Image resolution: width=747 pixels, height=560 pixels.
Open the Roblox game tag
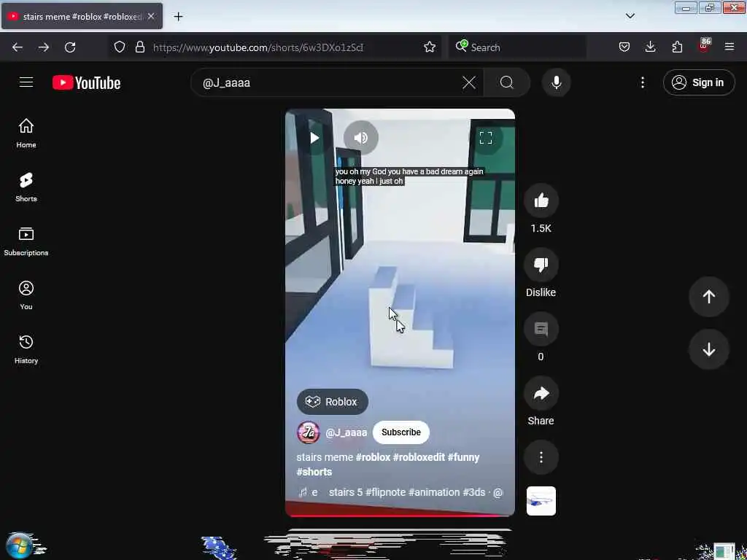tap(332, 402)
